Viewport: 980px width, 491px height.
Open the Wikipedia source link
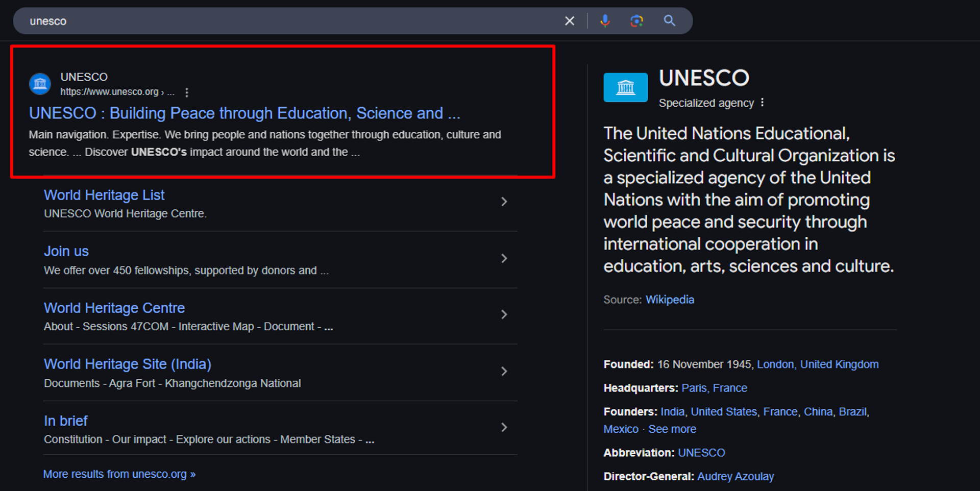pos(670,300)
